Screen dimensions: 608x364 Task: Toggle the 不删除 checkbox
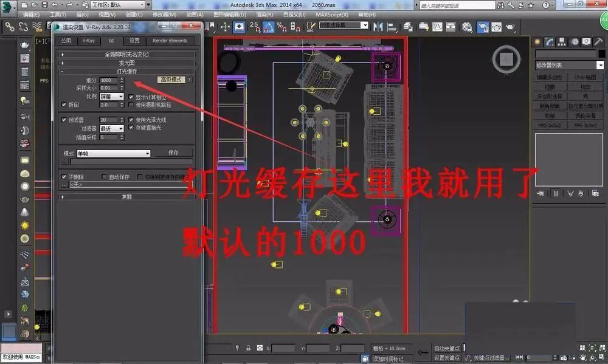coord(64,177)
